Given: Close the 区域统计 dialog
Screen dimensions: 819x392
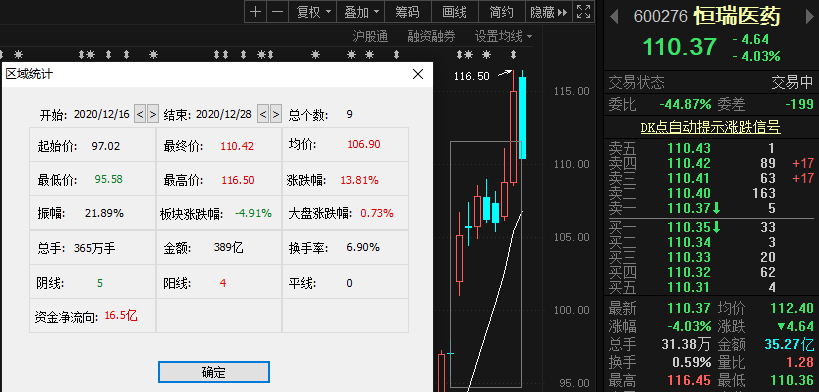Looking at the screenshot, I should [418, 74].
